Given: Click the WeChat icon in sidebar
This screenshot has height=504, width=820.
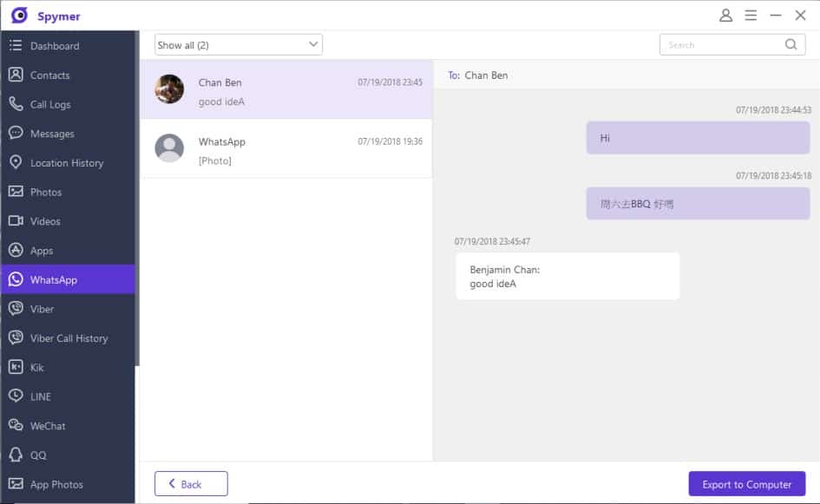Looking at the screenshot, I should [x=16, y=426].
